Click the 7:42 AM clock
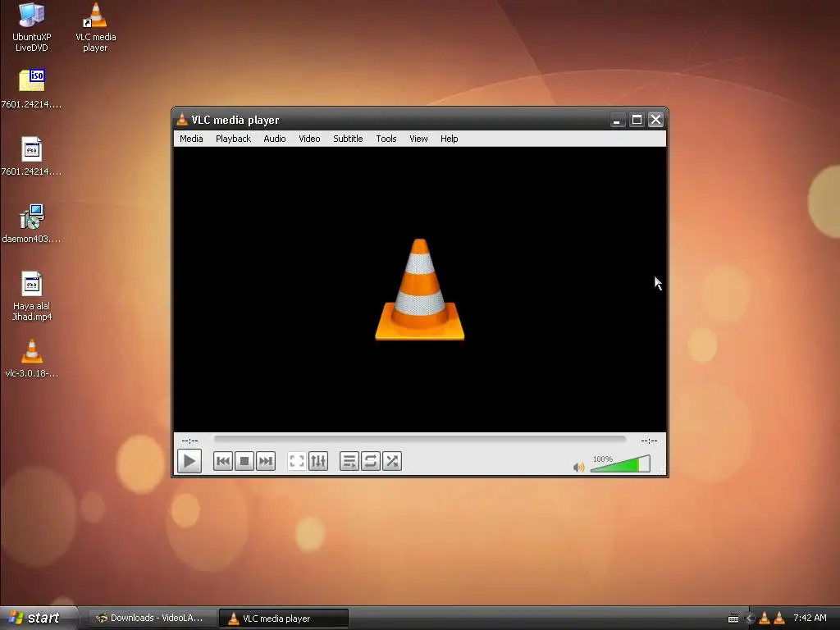Image resolution: width=840 pixels, height=630 pixels. click(810, 618)
